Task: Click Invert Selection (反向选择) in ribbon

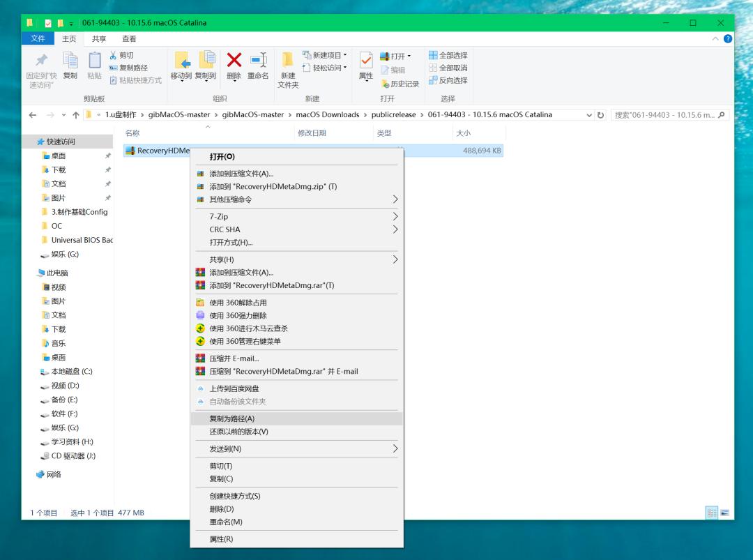Action: point(448,80)
